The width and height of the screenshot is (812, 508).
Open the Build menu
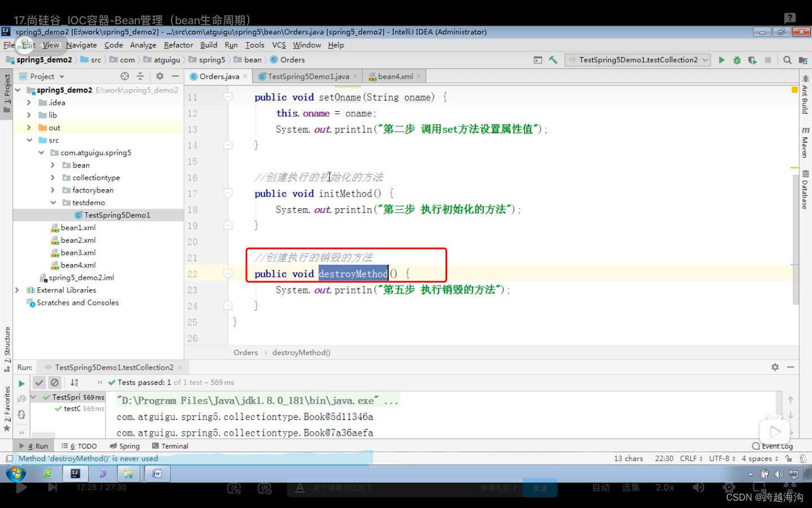[209, 45]
